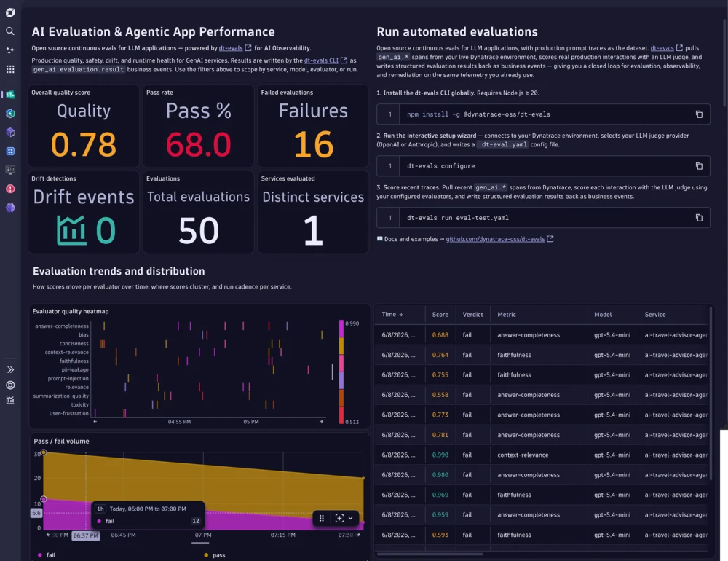Image resolution: width=728 pixels, height=561 pixels.
Task: Select the Distinct services 1 tile
Action: [x=313, y=213]
